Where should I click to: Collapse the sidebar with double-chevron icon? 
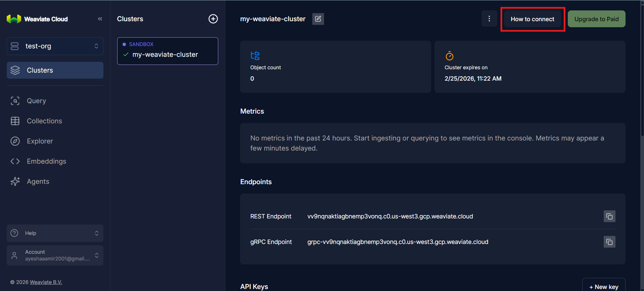pos(100,19)
